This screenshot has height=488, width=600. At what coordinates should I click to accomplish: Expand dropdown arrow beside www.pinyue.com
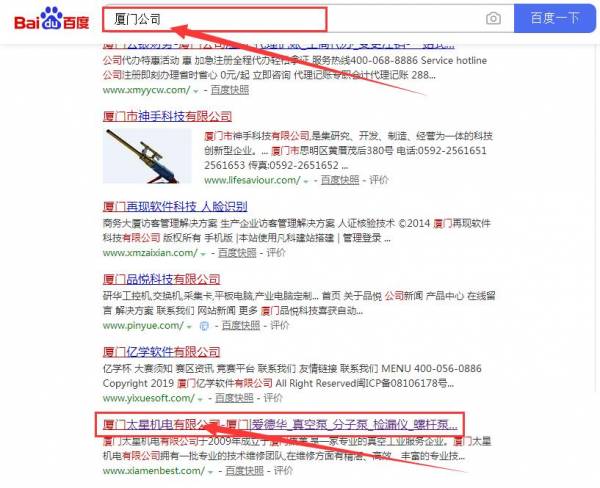[x=189, y=327]
